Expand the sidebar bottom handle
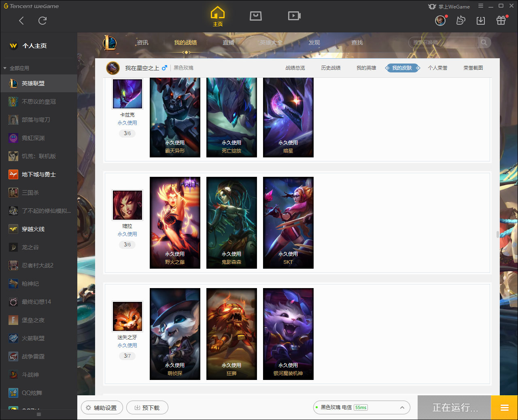518x420 pixels. (39, 414)
